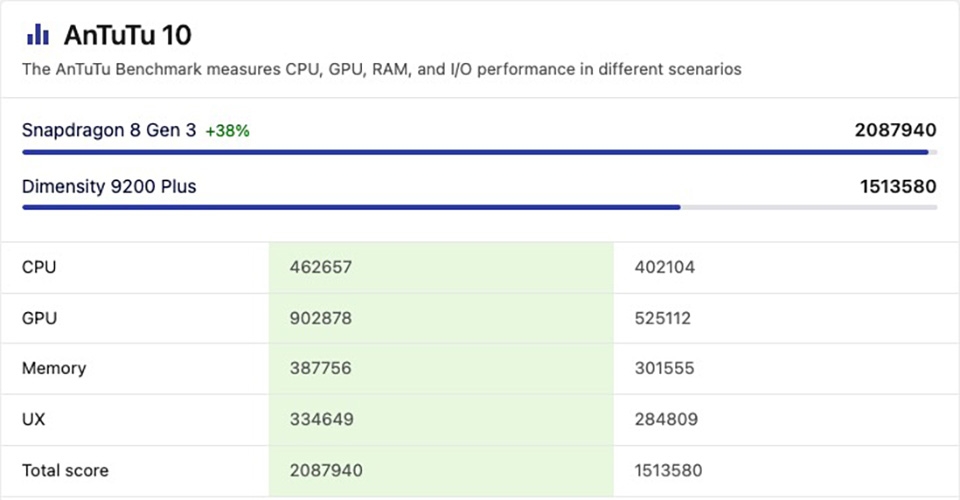Screen dimensions: 960x500
Task: Click the Memory row label
Action: (54, 368)
